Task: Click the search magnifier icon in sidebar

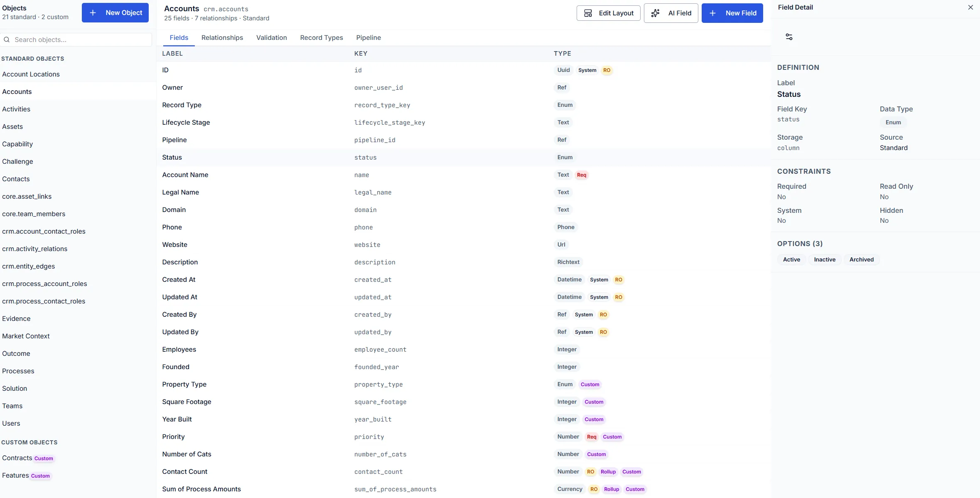Action: 7,39
